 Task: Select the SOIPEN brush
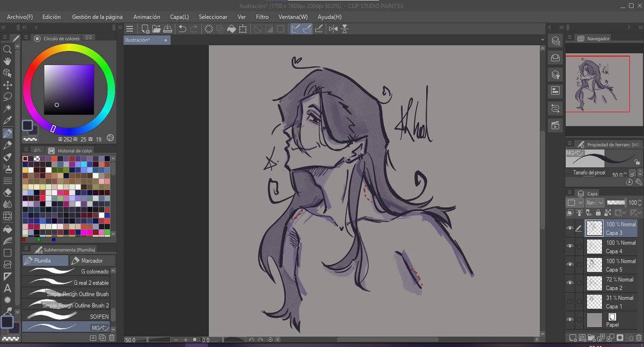click(x=66, y=316)
